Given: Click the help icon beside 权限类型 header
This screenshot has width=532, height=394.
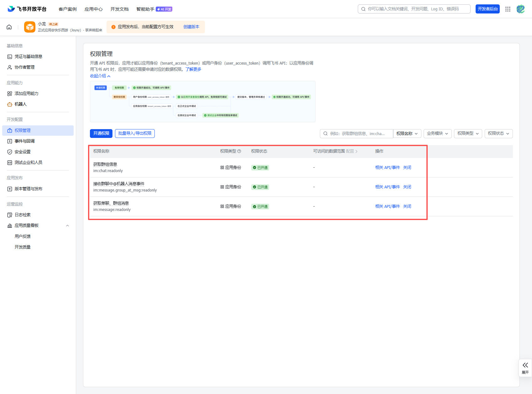Looking at the screenshot, I should [239, 151].
